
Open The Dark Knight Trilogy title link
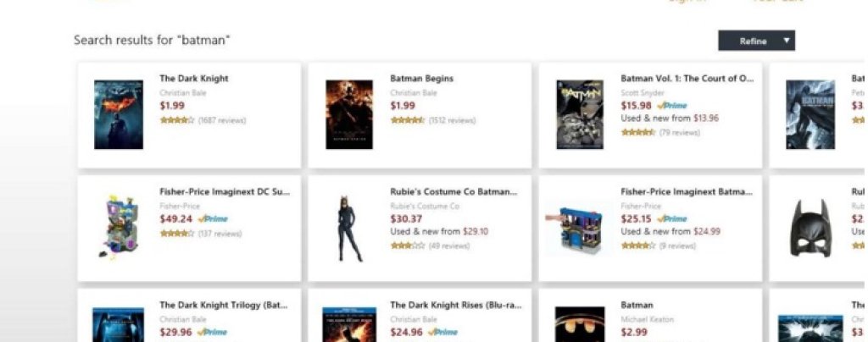click(223, 305)
